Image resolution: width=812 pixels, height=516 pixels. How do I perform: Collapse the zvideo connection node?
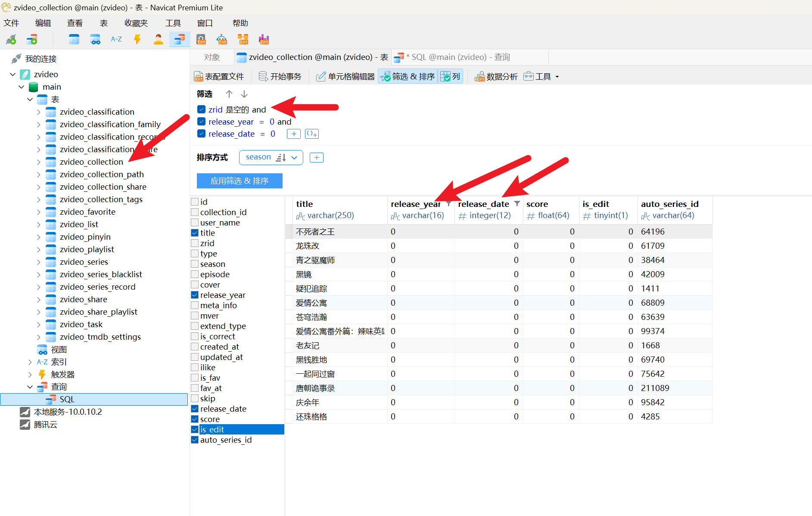[12, 75]
